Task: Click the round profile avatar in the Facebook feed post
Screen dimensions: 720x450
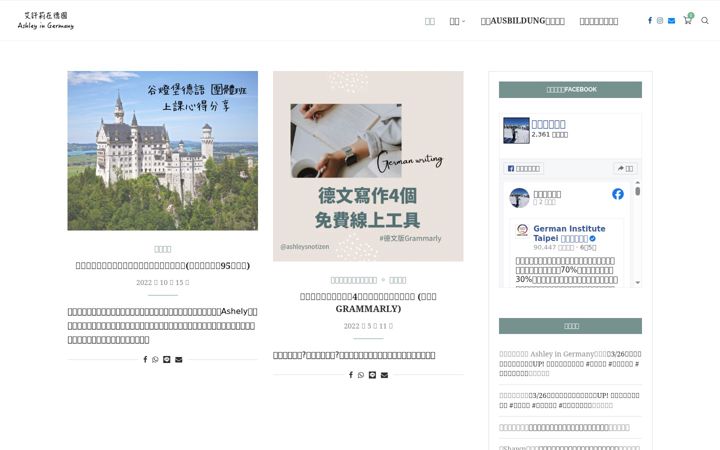Action: (519, 198)
